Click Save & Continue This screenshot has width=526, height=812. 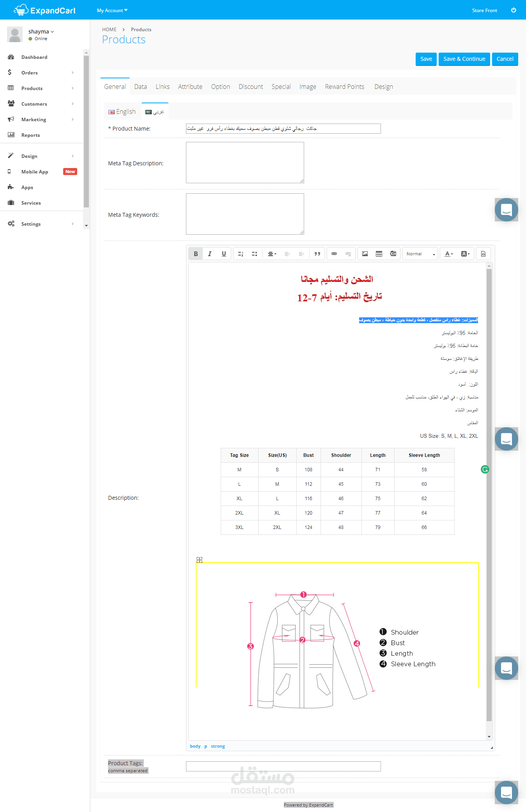(x=464, y=59)
